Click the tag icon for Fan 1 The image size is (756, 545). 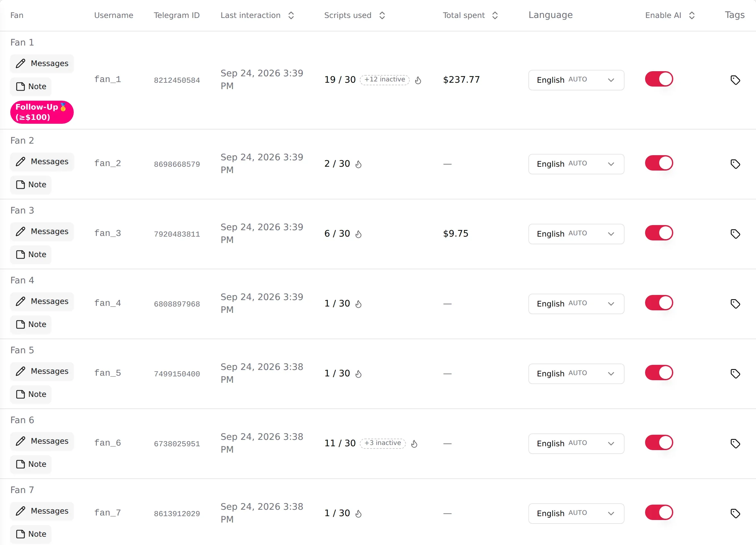[x=735, y=80]
